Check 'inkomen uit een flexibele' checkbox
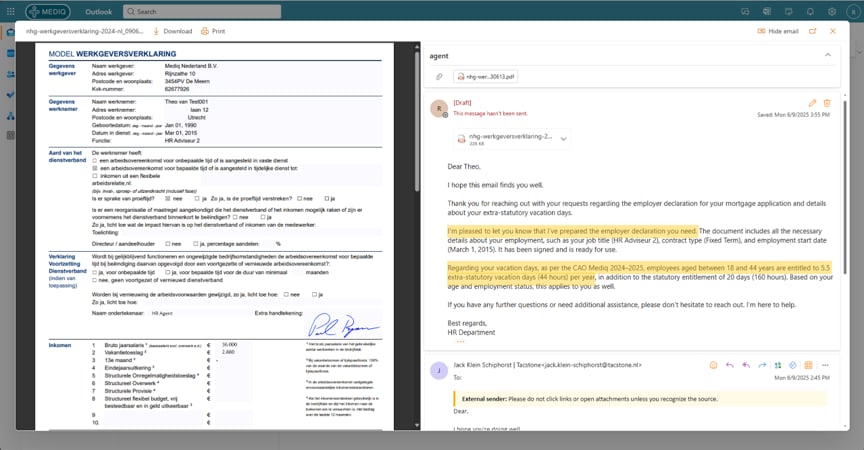The height and width of the screenshot is (450, 864). (x=95, y=176)
